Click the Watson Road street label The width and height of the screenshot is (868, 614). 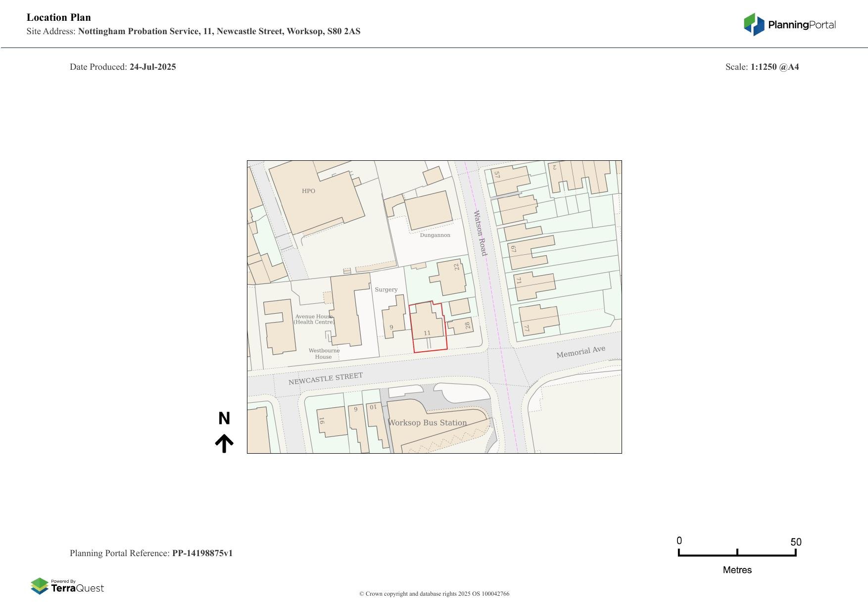480,233
